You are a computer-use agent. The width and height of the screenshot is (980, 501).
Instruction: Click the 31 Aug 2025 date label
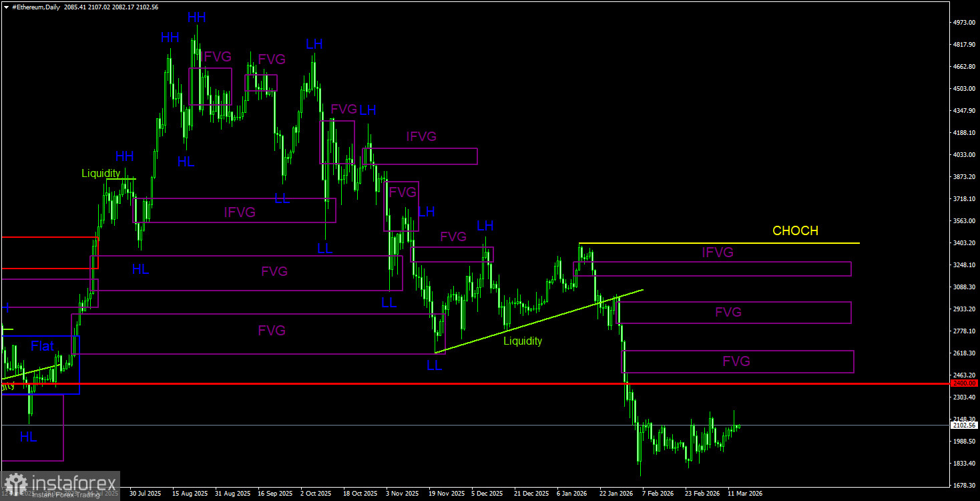coord(232,494)
